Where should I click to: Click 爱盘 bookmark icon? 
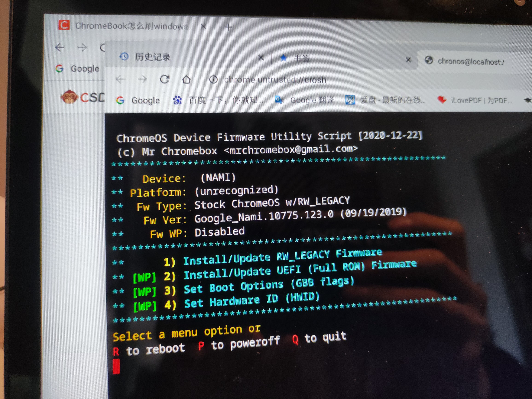350,100
